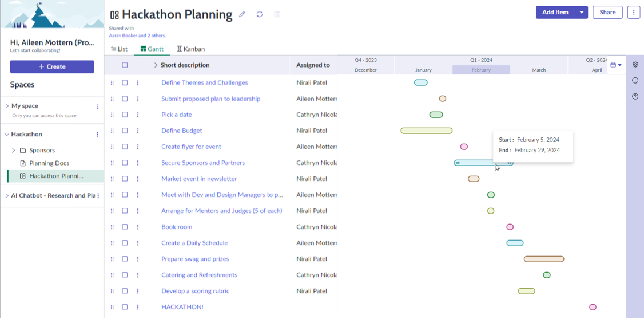Screen dimensions: 644x319
Task: Open AI Chatbot space three-dot menu
Action: tap(98, 196)
